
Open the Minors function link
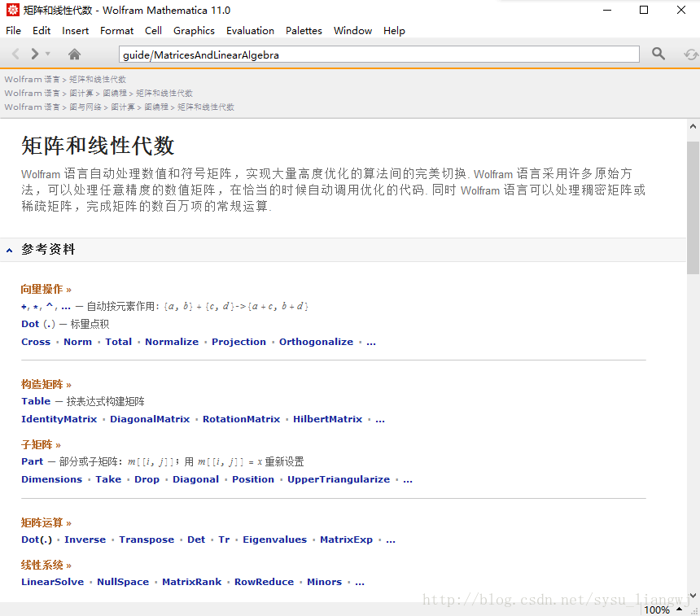click(x=325, y=582)
